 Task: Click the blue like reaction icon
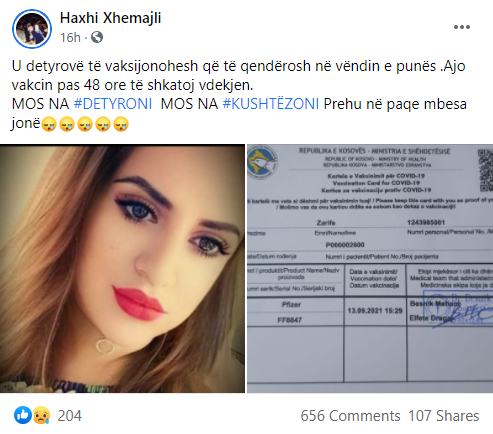click(23, 415)
